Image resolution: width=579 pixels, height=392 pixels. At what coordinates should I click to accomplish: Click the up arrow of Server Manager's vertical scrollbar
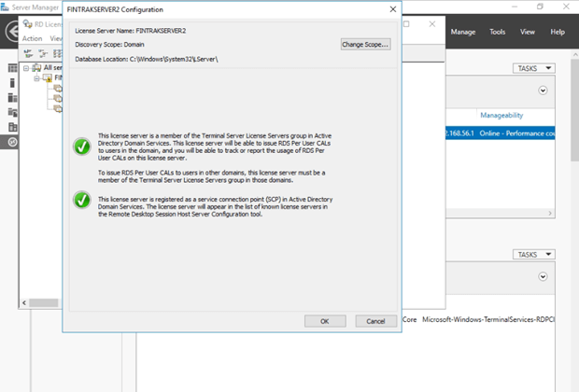575,54
